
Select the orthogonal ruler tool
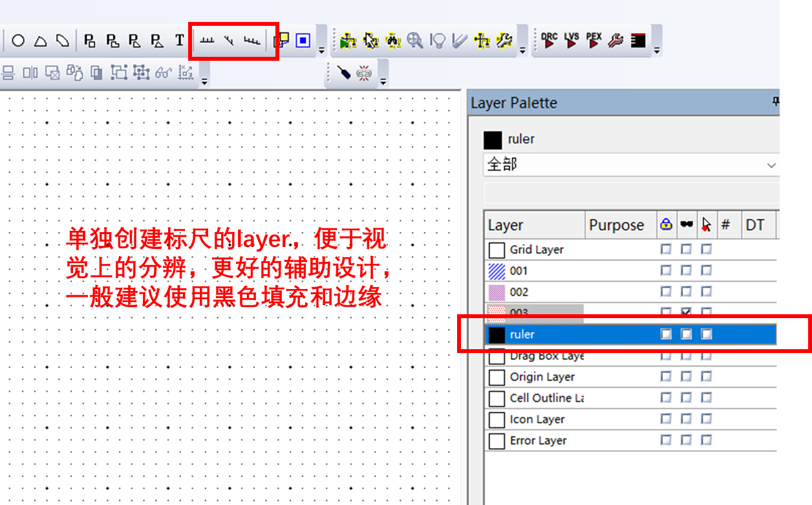(207, 41)
